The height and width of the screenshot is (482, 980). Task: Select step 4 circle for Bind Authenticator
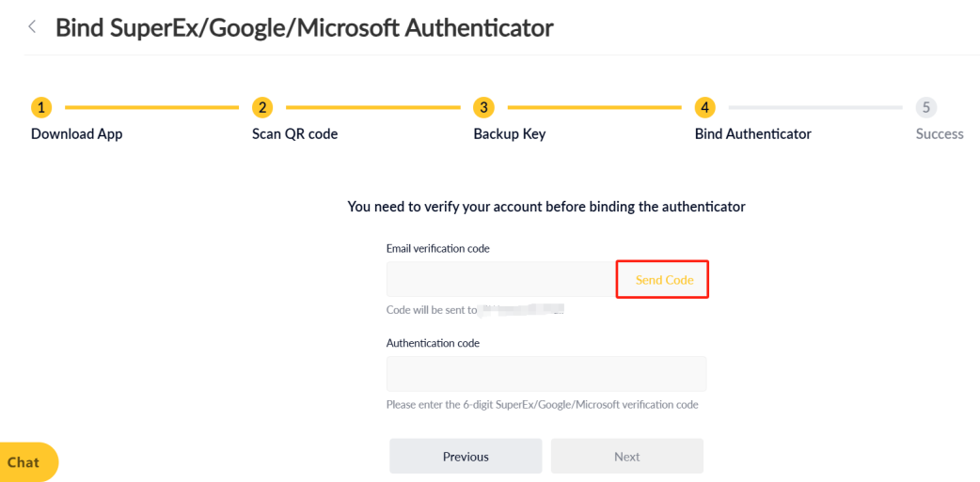tap(705, 107)
